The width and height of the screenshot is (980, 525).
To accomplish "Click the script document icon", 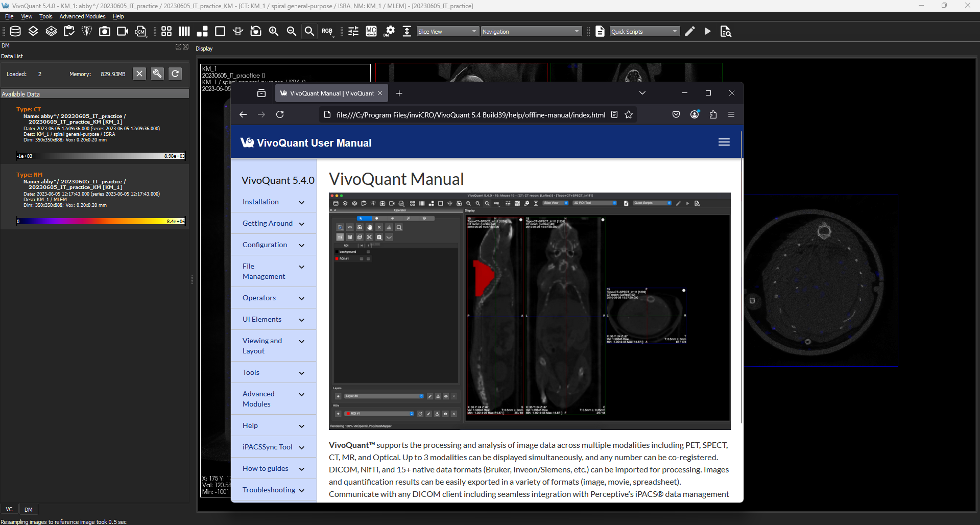I will (600, 31).
